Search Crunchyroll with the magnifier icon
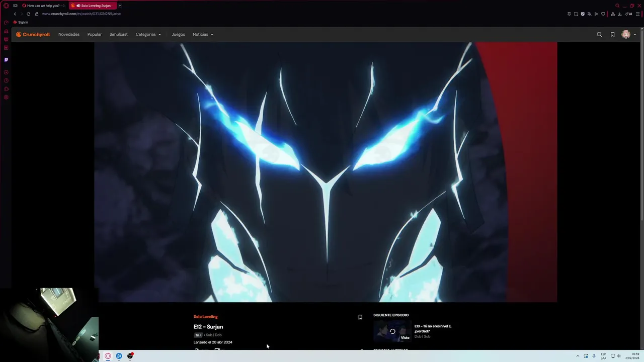This screenshot has width=644, height=362. coord(599,35)
